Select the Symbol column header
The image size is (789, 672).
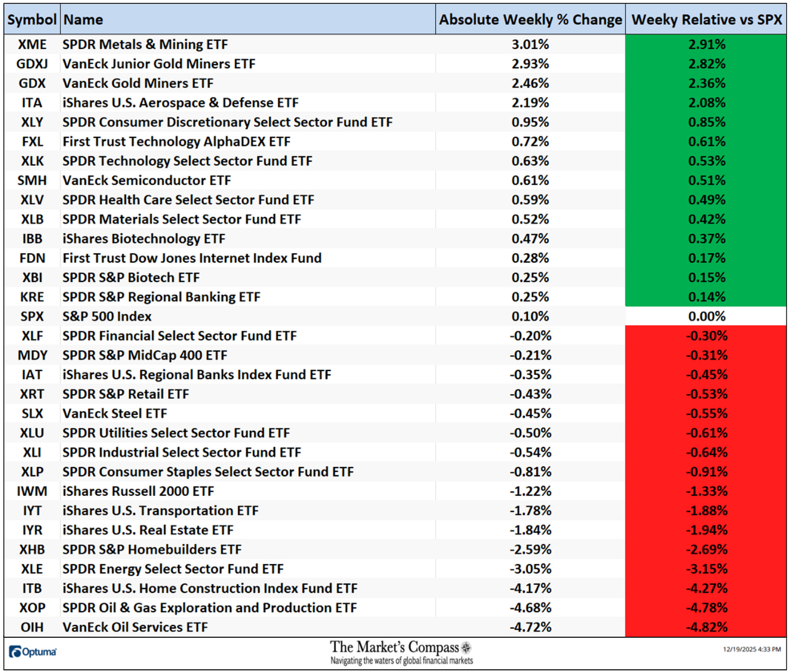(32, 20)
